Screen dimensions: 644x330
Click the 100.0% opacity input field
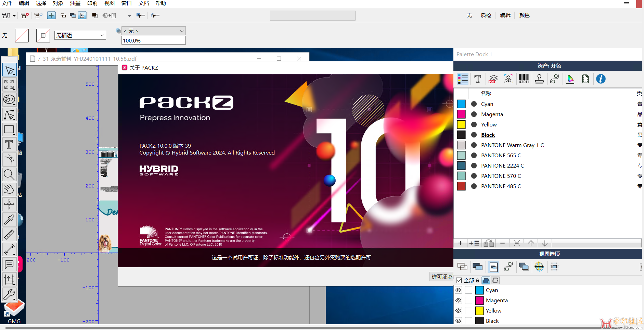tap(153, 41)
